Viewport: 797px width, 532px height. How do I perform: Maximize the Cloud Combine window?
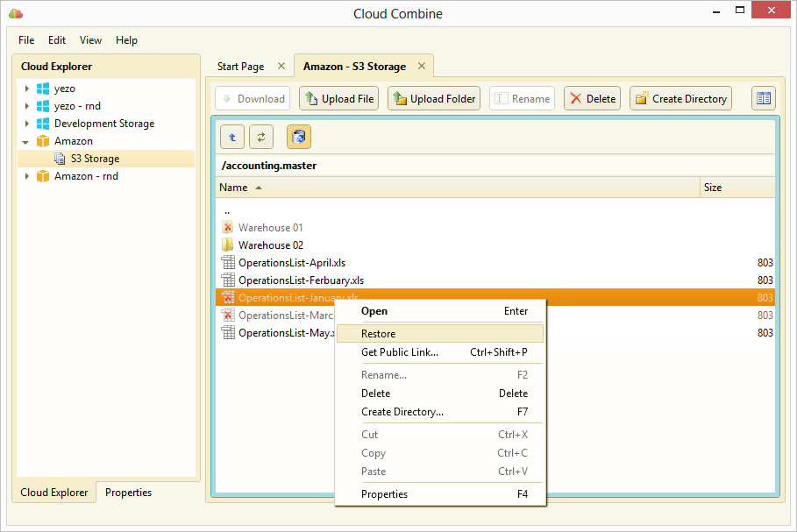click(740, 11)
